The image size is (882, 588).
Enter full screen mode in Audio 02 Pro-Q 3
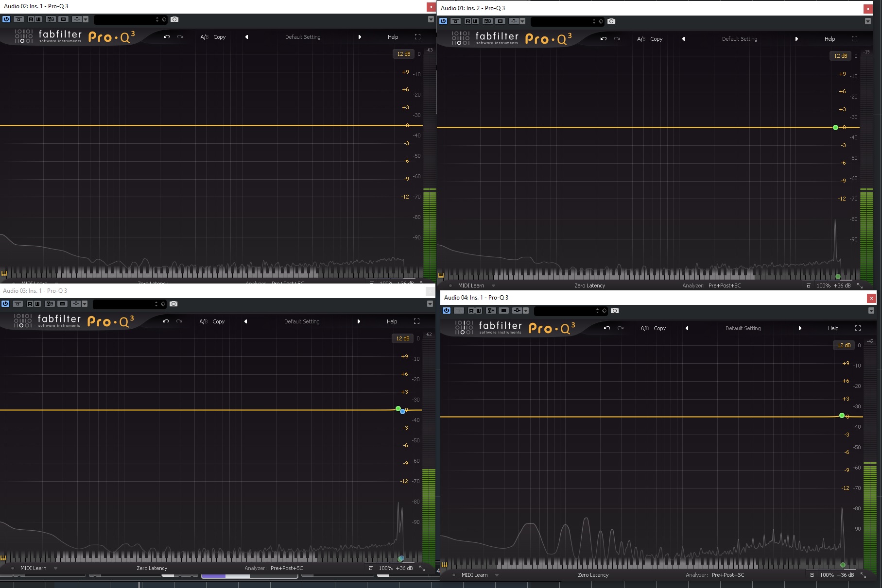tap(417, 37)
